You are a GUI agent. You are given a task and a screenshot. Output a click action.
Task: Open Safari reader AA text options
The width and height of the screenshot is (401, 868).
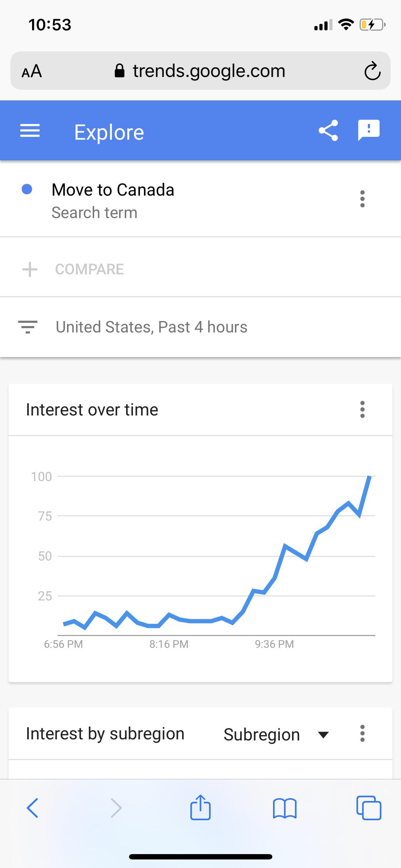(x=32, y=71)
